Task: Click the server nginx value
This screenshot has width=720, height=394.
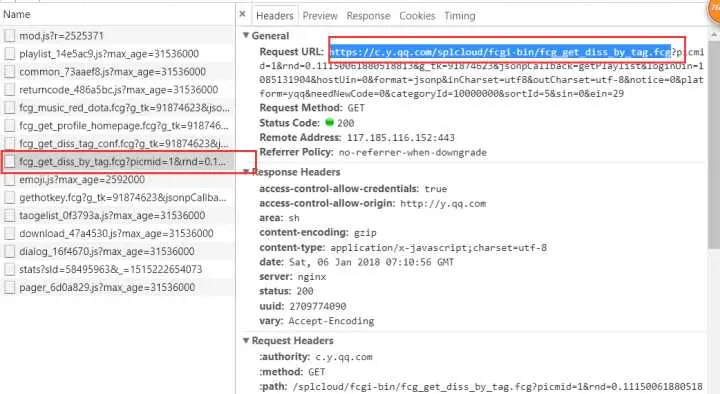Action: coord(311,277)
